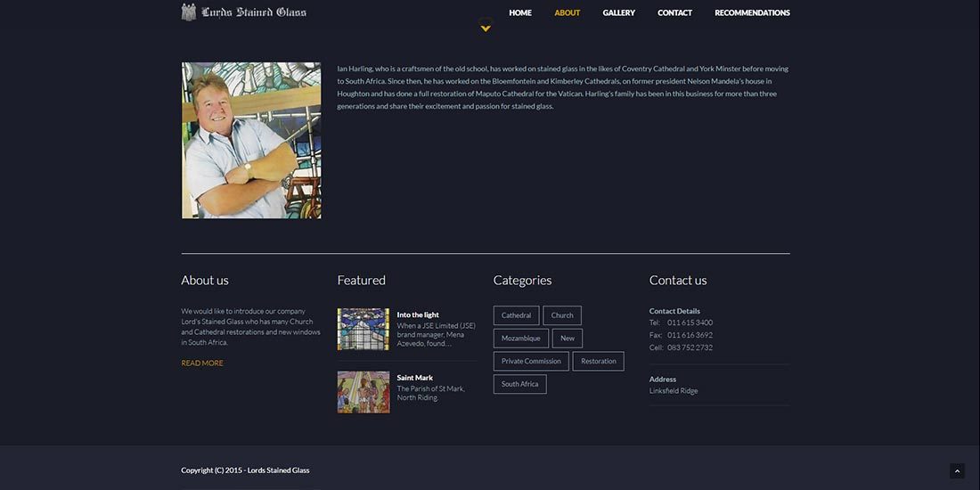This screenshot has height=490, width=980.
Task: Click Ian Harling's portrait photo
Action: (251, 140)
